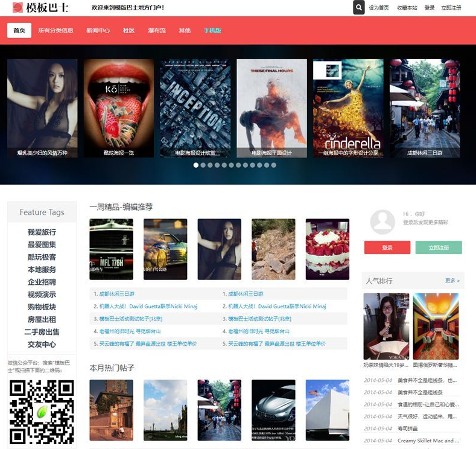Image resolution: width=476 pixels, height=449 pixels.
Task: Click the gray user avatar icon
Action: (x=382, y=221)
